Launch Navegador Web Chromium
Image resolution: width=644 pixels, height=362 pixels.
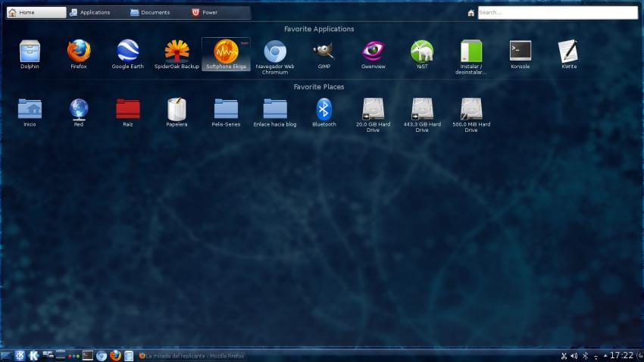point(275,57)
